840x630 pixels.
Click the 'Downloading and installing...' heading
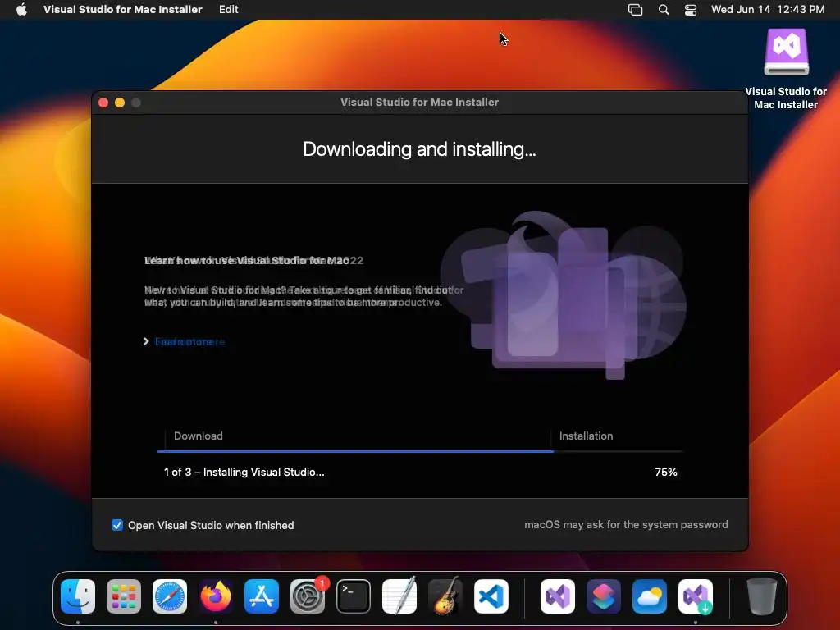pos(419,149)
